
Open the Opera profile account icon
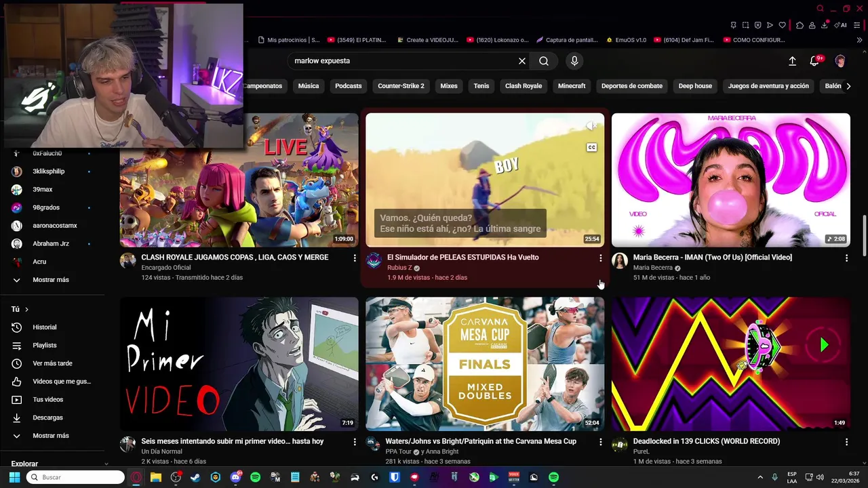pyautogui.click(x=812, y=25)
